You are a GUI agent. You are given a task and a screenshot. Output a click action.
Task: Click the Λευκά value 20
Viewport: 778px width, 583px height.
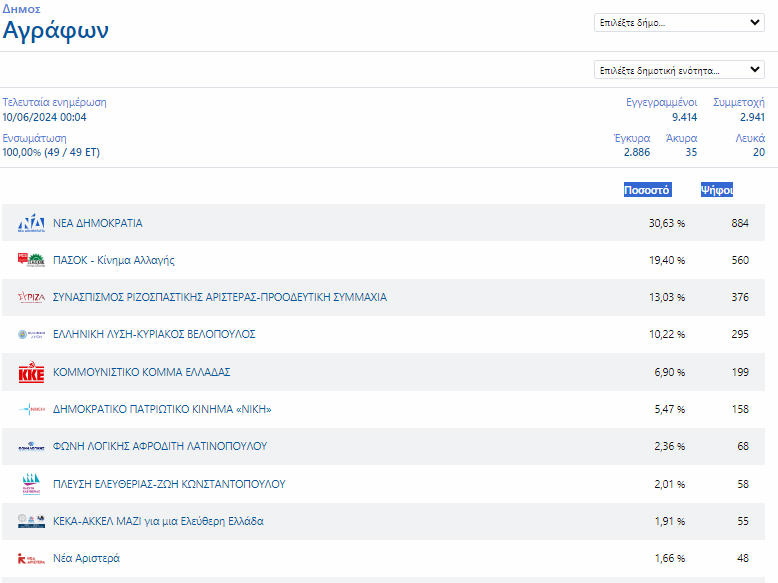(759, 152)
